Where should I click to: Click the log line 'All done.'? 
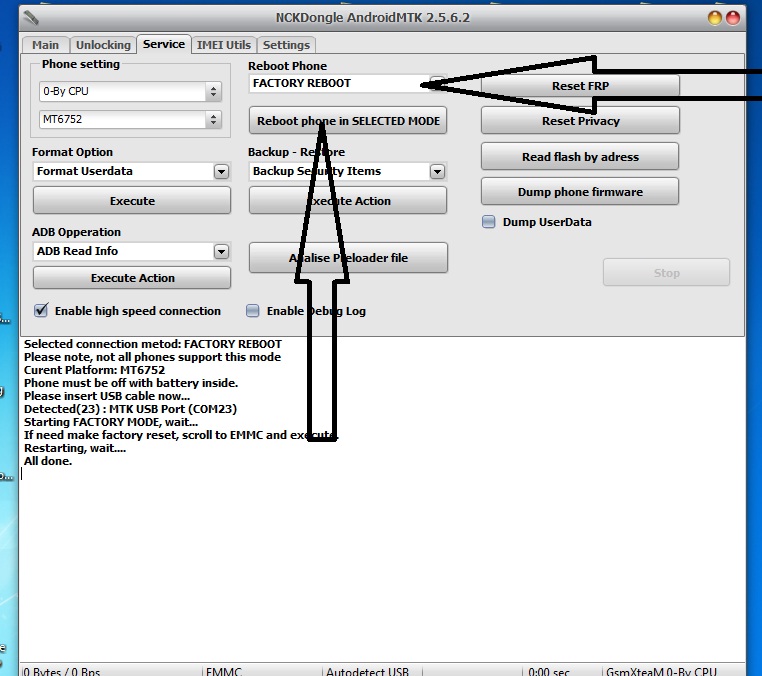tap(48, 461)
